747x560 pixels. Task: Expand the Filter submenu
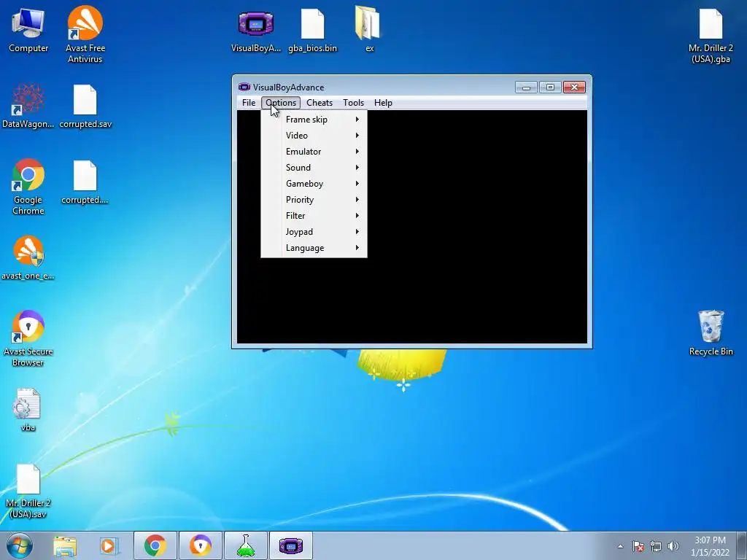tap(314, 216)
